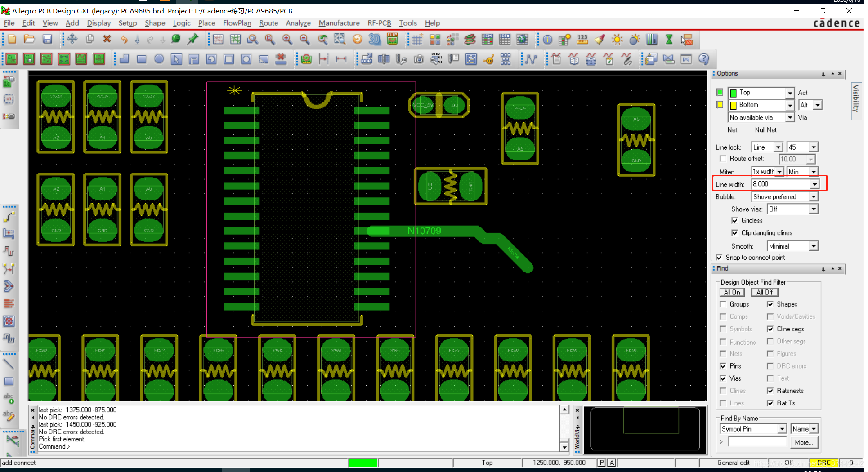Screen dimensions: 868x472
Task: Click the A button in status bar
Action: (612, 463)
